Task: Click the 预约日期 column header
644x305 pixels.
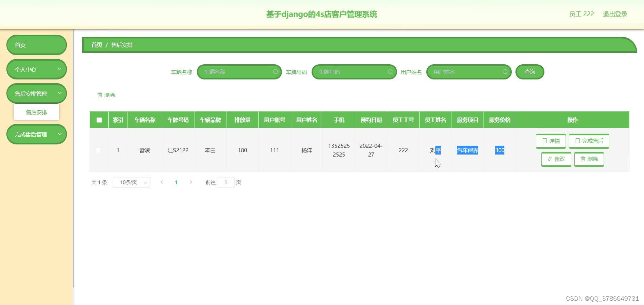Action: tap(371, 120)
